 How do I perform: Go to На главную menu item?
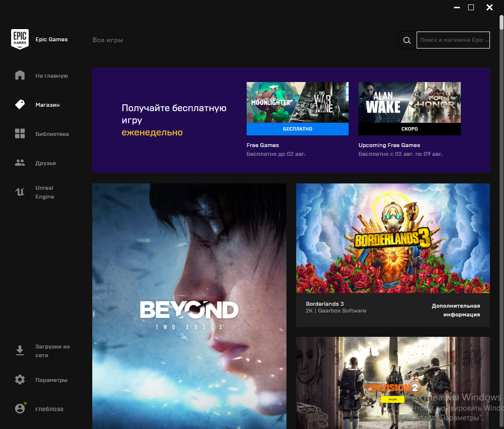[51, 76]
